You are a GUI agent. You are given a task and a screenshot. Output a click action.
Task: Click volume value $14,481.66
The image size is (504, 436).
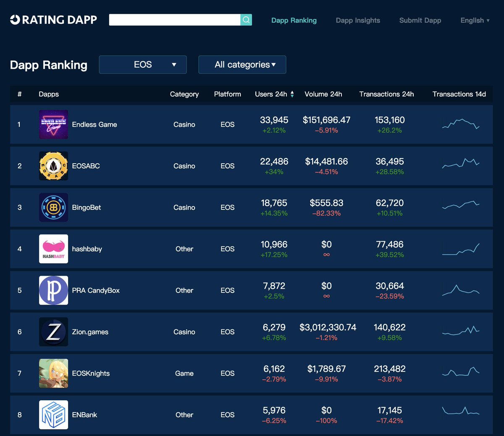point(326,162)
